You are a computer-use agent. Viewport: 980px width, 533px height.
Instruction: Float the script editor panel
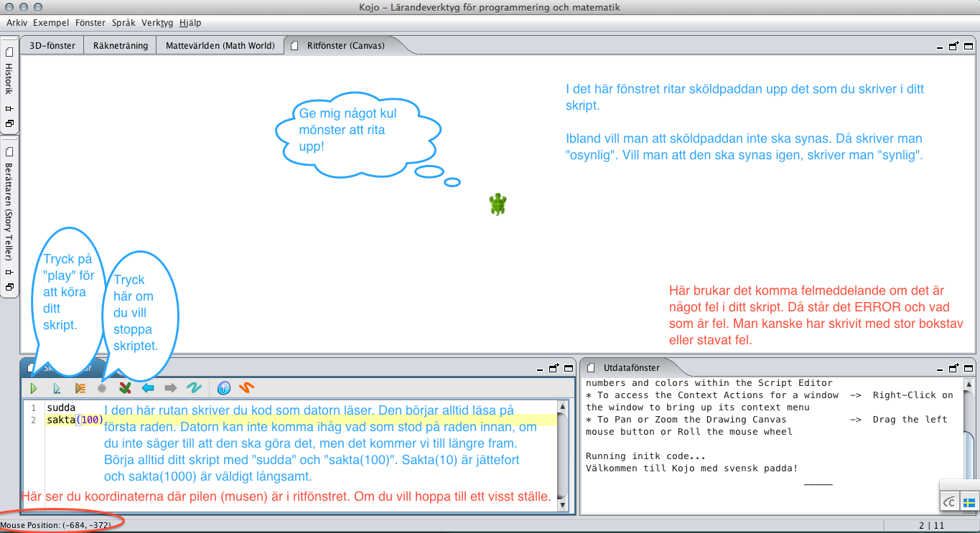[x=554, y=368]
